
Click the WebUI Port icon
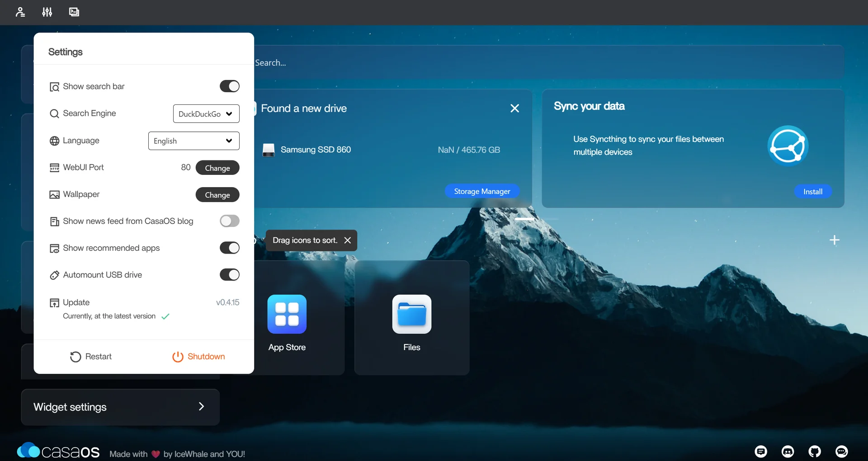click(x=54, y=168)
